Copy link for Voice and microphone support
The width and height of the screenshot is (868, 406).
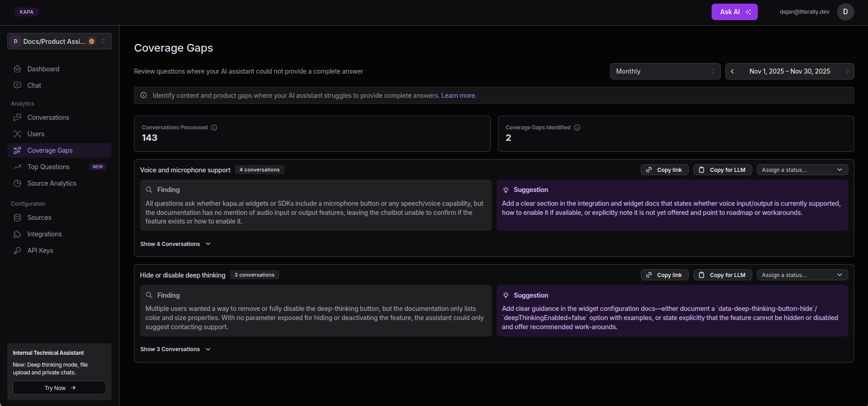[x=664, y=170]
